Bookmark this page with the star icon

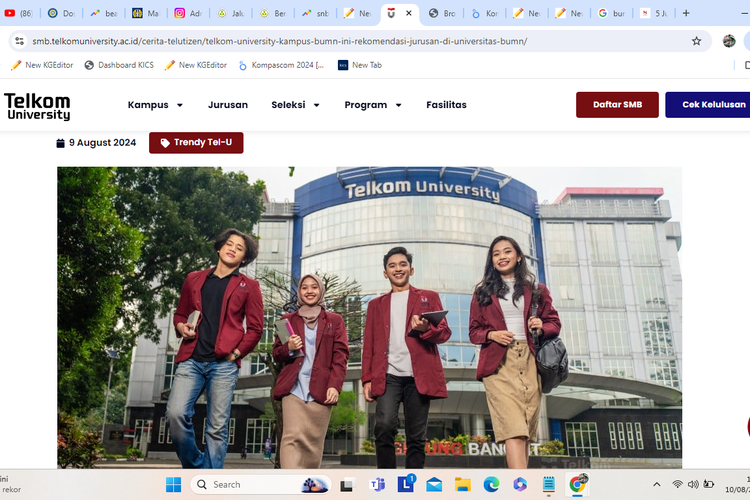[696, 41]
